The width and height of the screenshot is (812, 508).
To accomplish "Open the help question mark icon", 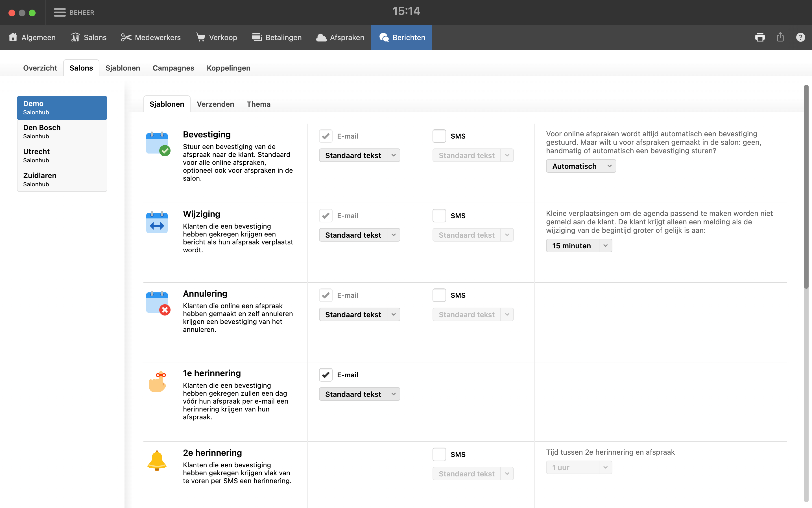I will tap(800, 37).
